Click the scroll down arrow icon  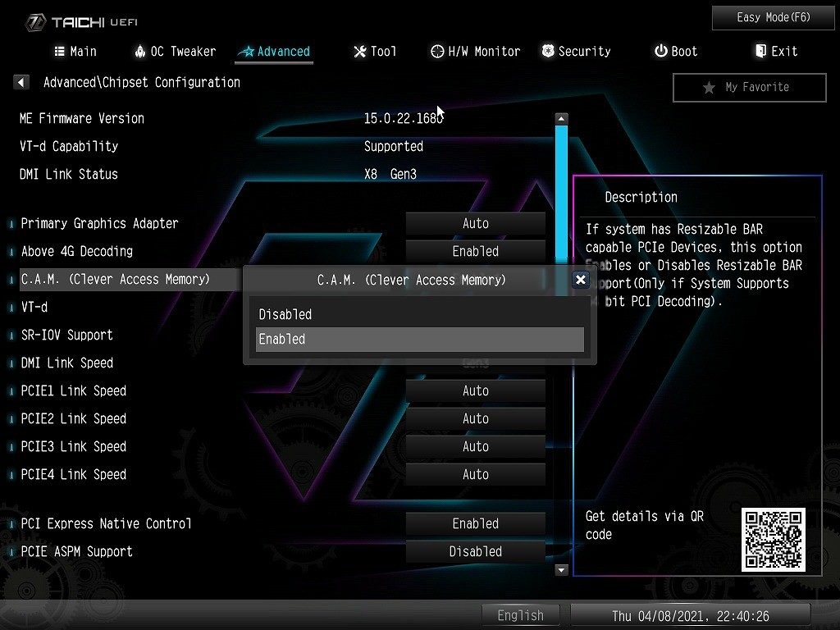coord(561,569)
